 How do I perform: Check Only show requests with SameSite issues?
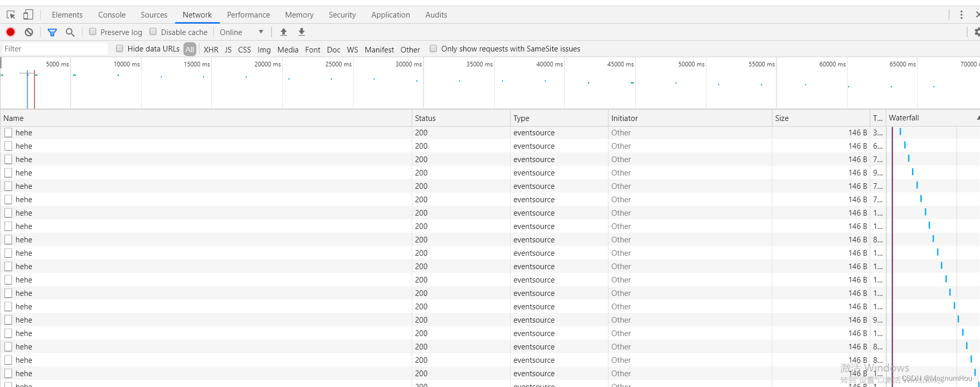click(x=433, y=48)
